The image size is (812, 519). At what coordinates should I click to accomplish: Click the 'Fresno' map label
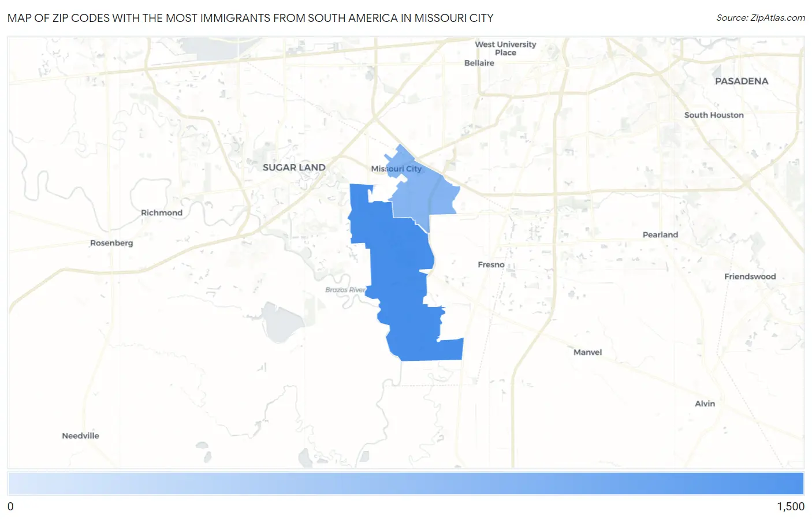coord(491,264)
